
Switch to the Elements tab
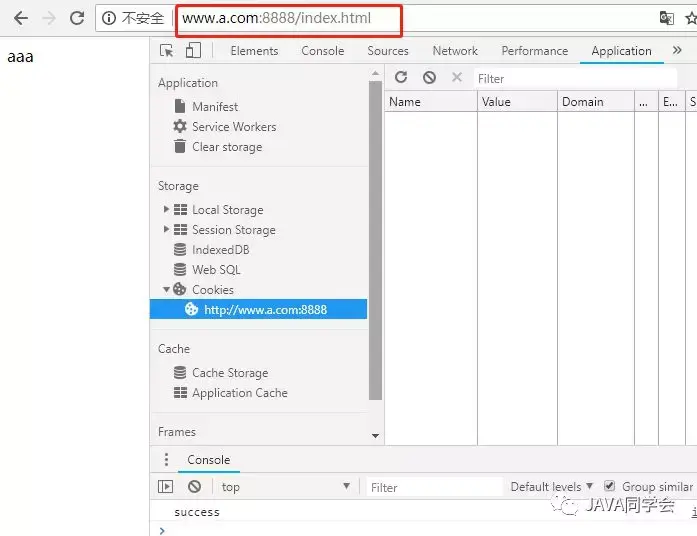[254, 51]
